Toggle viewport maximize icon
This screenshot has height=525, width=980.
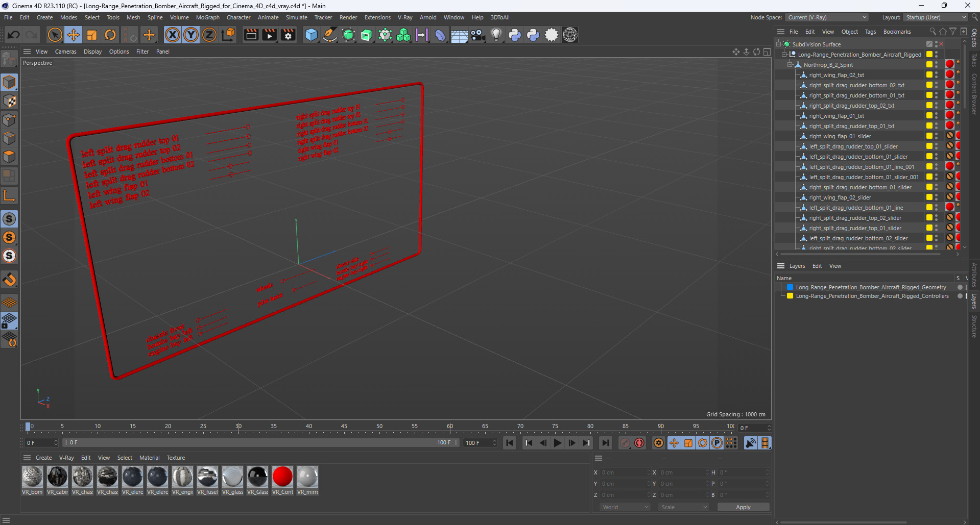tap(767, 52)
